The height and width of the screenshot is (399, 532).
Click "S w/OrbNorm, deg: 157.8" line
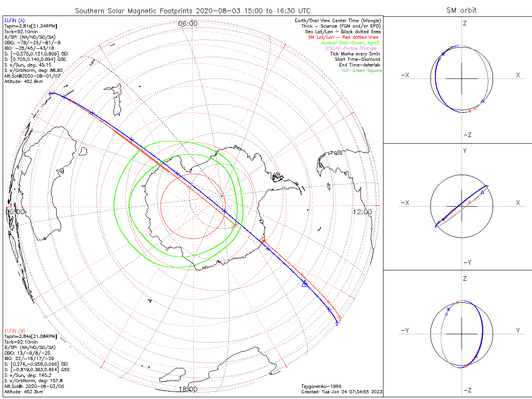[x=33, y=380]
